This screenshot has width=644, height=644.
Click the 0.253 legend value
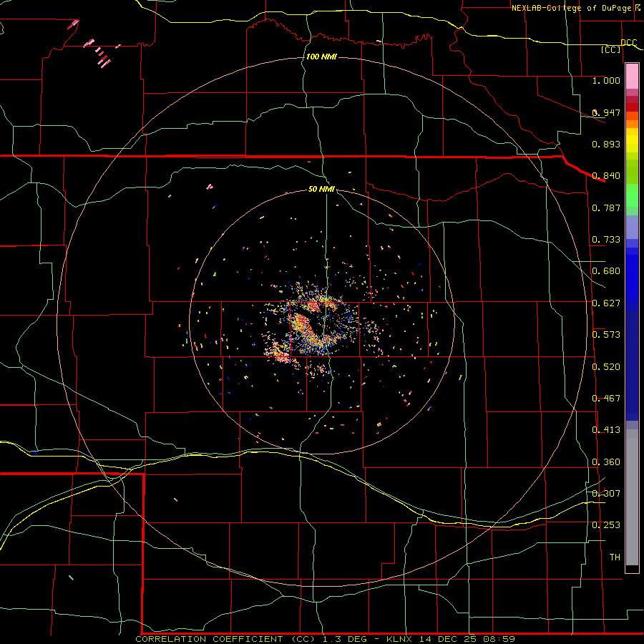point(606,525)
